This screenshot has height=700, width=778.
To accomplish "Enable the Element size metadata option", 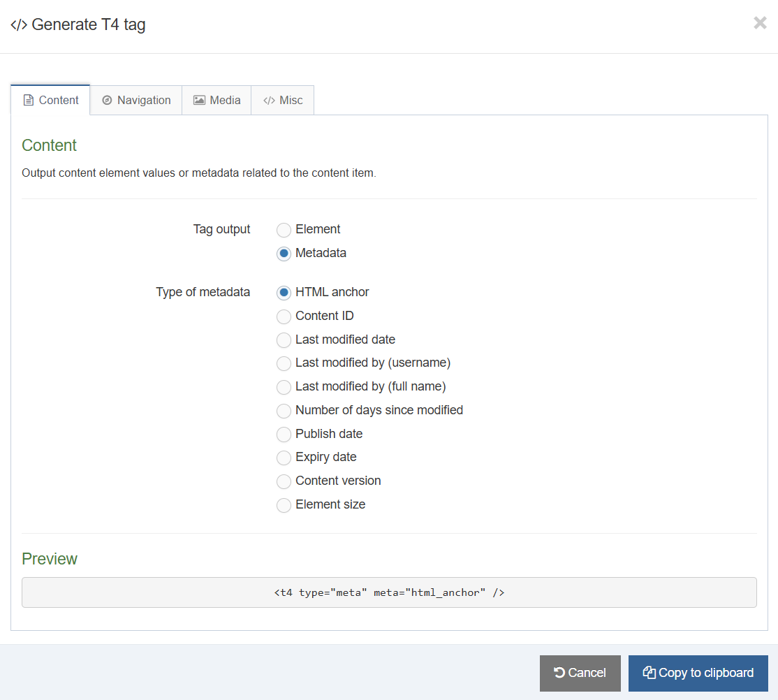I will (x=284, y=504).
